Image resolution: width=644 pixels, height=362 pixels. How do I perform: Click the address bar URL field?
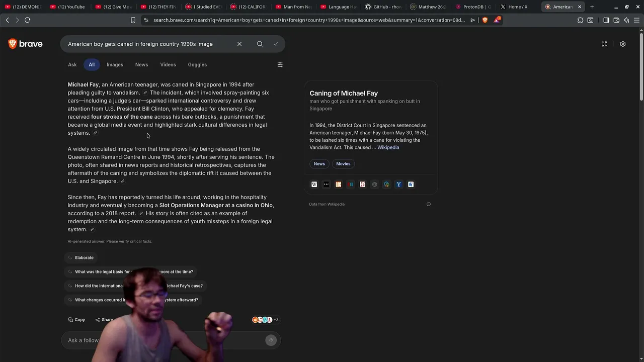309,20
